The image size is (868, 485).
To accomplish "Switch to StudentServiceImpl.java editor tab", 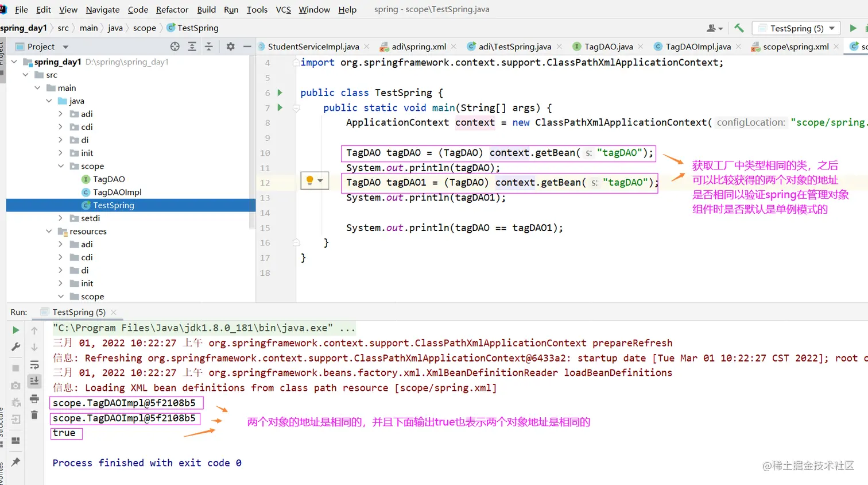I will point(313,47).
